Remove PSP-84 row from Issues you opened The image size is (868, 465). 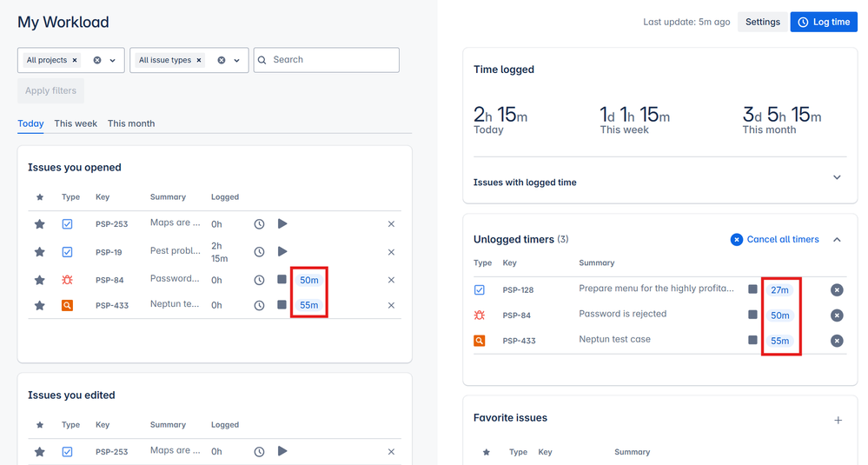391,280
